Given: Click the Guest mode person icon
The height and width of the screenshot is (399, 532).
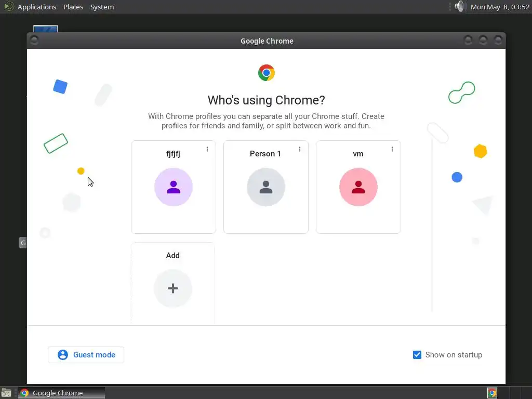Looking at the screenshot, I should [x=63, y=355].
